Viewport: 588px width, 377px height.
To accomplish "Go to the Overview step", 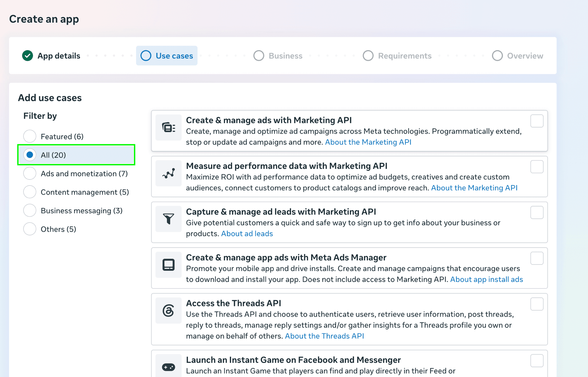I will (x=517, y=56).
